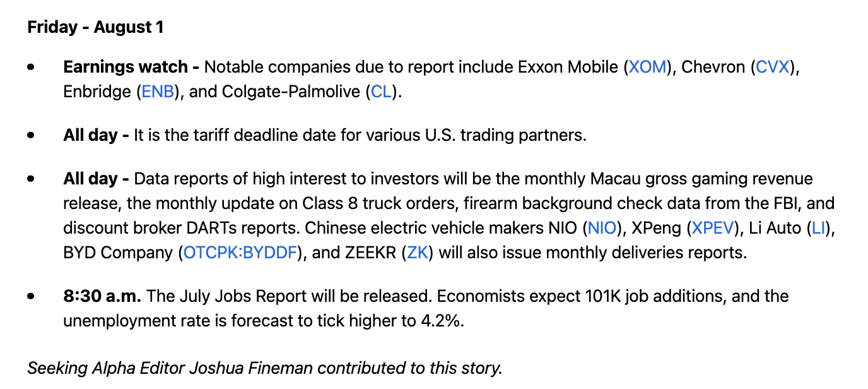This screenshot has height=389, width=868.
Task: Visit the XPEV ticker link
Action: tap(713, 228)
